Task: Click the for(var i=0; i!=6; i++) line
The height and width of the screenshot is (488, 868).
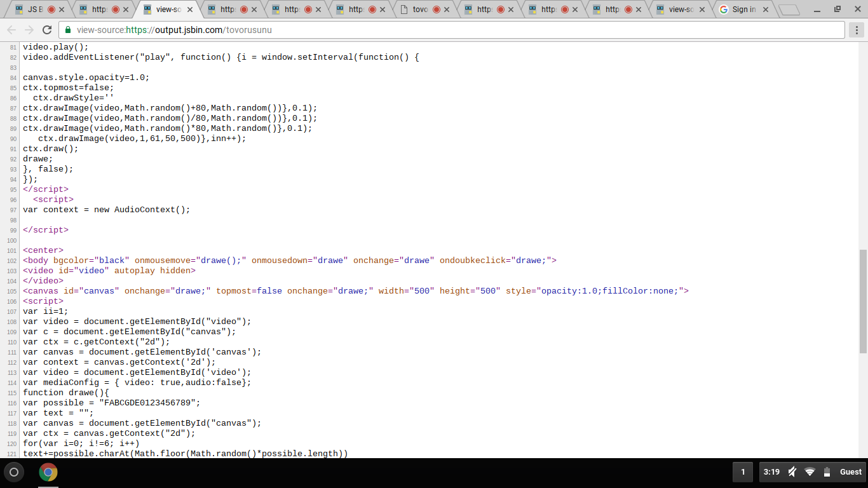Action: [81, 444]
